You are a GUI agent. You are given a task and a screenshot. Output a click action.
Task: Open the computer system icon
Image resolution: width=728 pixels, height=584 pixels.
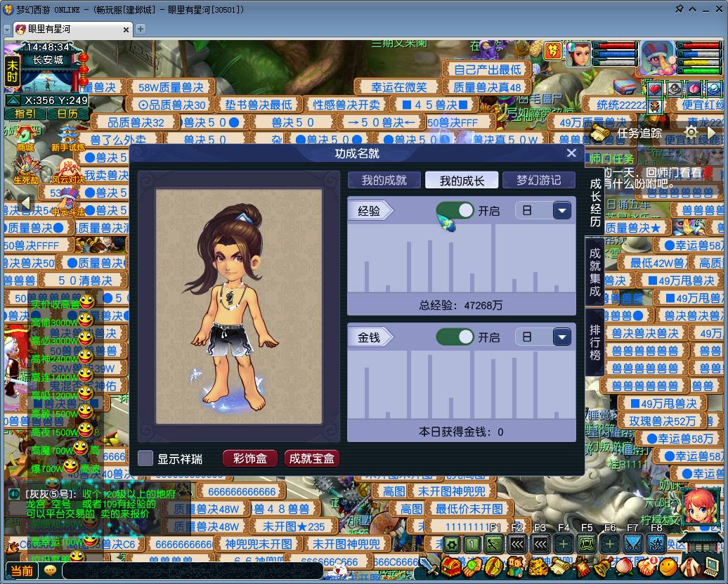tap(711, 566)
